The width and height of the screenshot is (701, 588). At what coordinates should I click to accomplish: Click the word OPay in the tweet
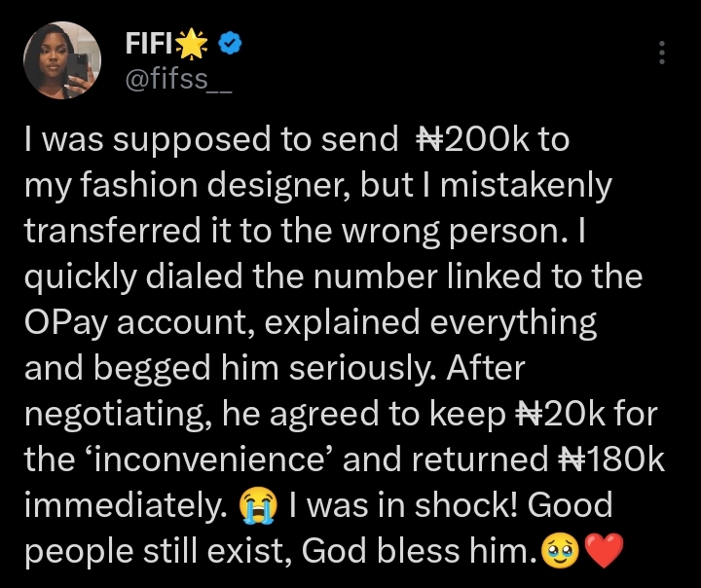tap(66, 323)
